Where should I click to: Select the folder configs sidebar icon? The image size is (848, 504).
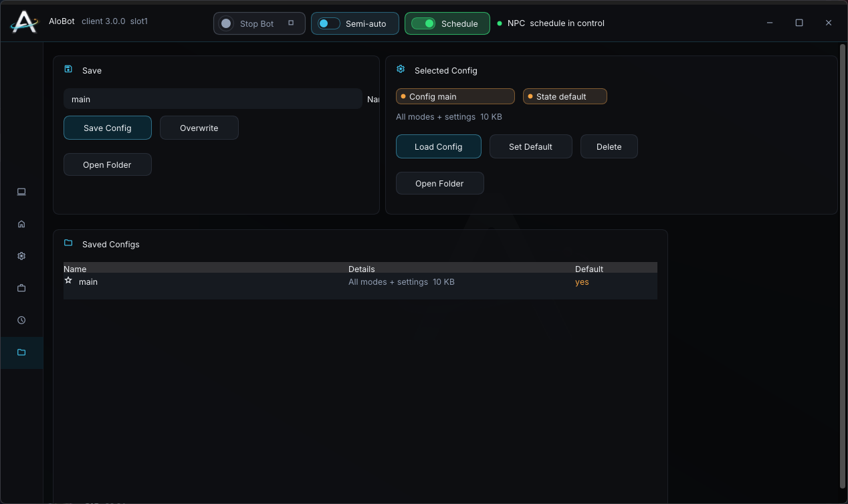(21, 352)
